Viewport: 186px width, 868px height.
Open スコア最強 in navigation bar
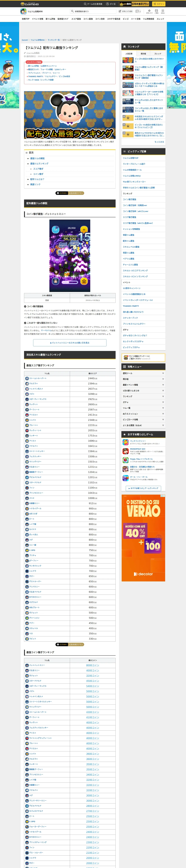pos(76,19)
